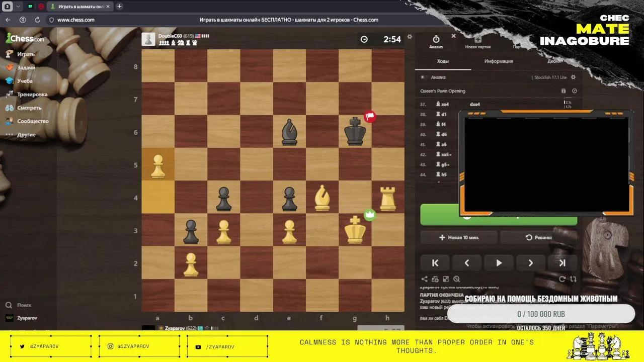Open the Анализ stopwatch panel
The image size is (644, 362).
[436, 42]
